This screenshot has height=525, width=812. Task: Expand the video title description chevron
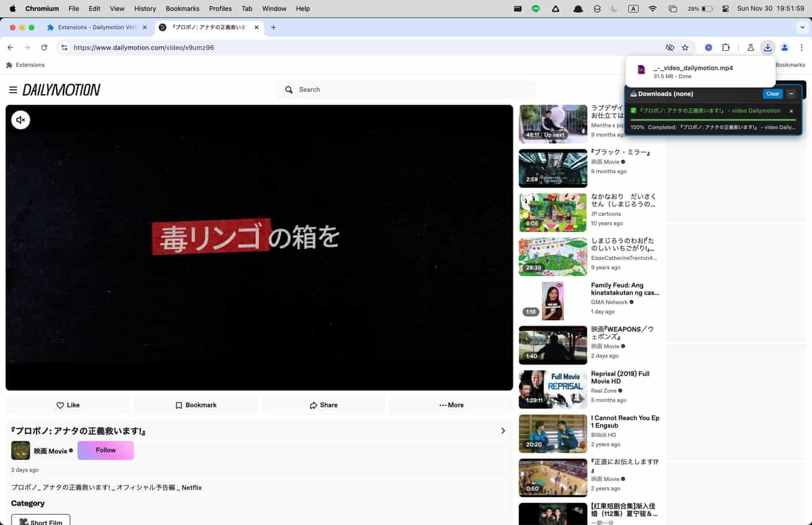[x=503, y=430]
